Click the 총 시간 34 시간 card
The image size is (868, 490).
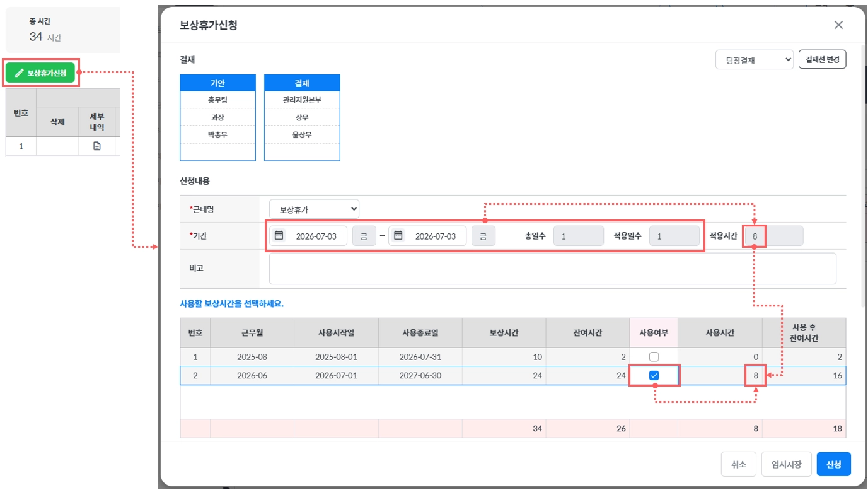click(x=62, y=30)
